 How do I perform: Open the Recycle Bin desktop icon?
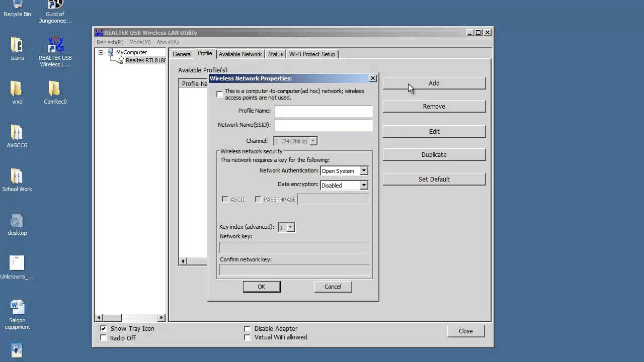click(17, 9)
